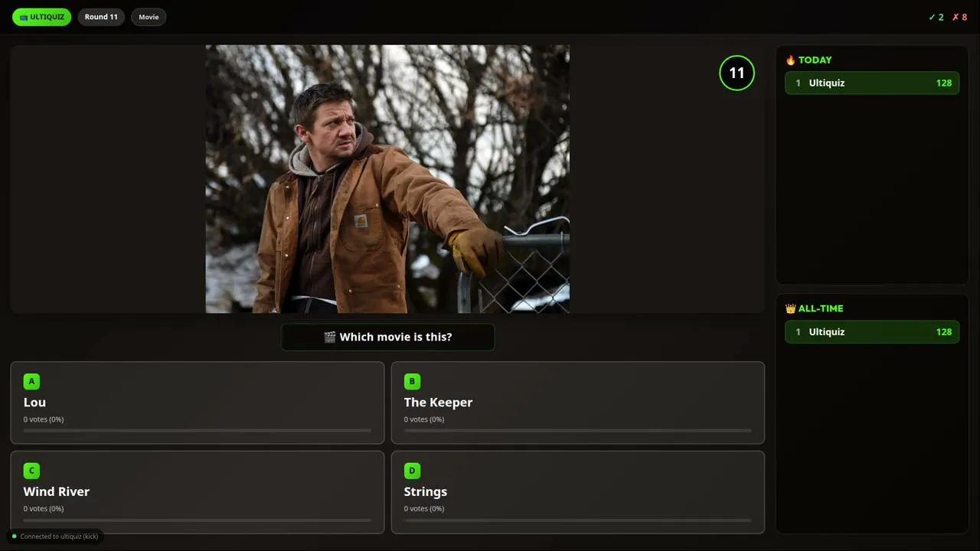Click the 128 score in ALL-TIME leaderboard
Viewport: 980px width, 551px height.
pyautogui.click(x=944, y=331)
